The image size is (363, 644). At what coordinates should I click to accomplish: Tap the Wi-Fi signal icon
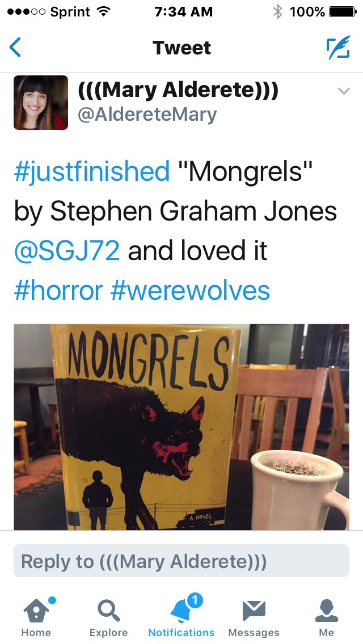(x=104, y=12)
